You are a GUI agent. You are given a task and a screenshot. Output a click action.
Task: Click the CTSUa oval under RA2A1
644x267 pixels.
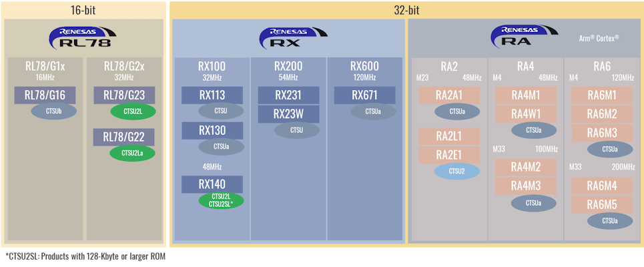pos(457,111)
